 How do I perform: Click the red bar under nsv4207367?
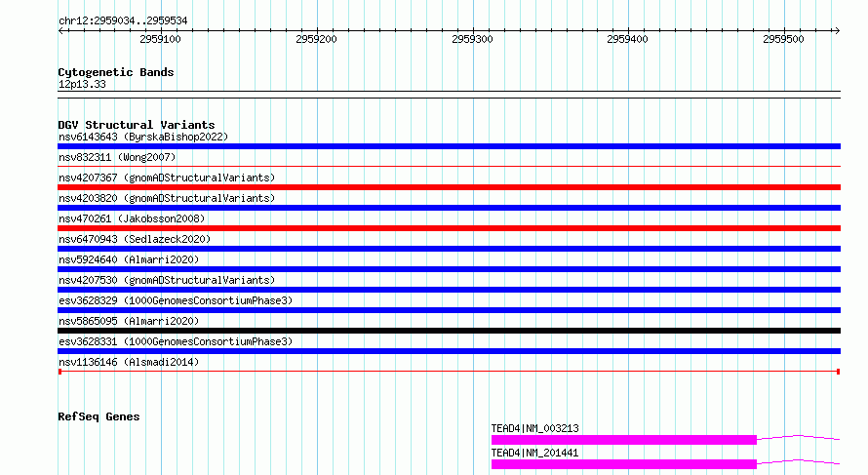[449, 187]
